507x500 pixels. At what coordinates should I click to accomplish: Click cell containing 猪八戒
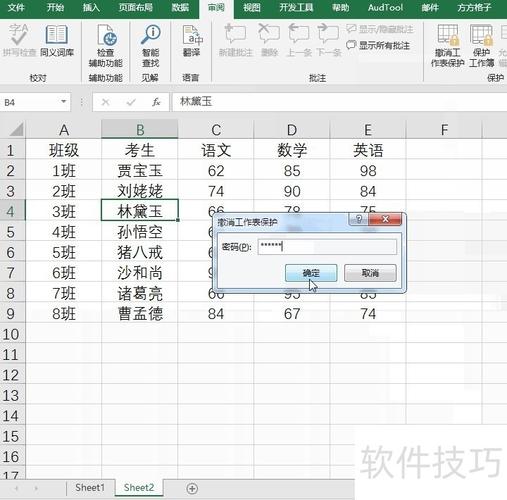pos(140,252)
